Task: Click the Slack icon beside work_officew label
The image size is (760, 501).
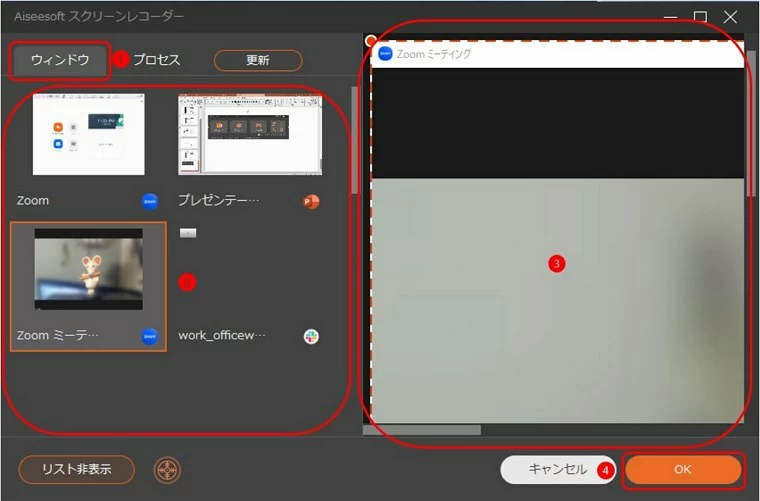Action: click(311, 336)
